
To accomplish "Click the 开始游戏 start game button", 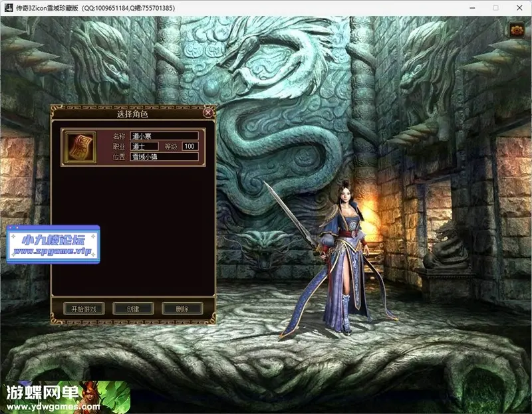I will coord(84,309).
